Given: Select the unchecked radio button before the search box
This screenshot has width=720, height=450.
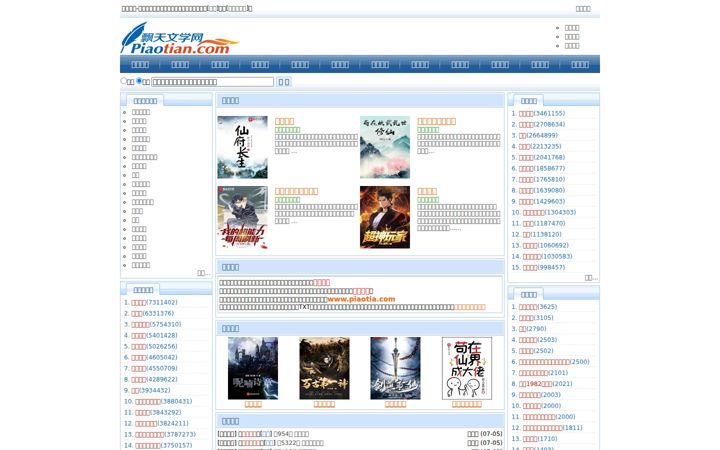Looking at the screenshot, I should pyautogui.click(x=124, y=81).
